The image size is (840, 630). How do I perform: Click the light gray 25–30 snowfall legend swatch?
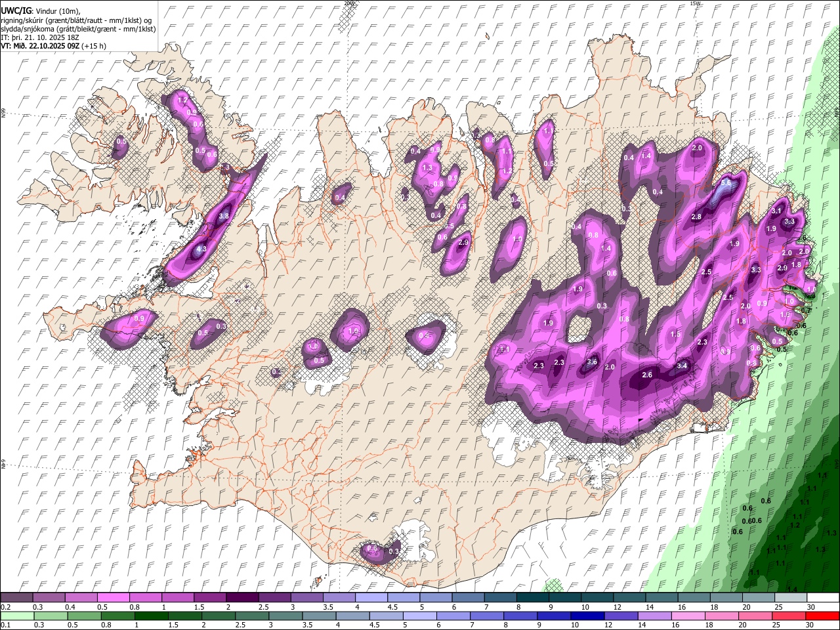[791, 598]
